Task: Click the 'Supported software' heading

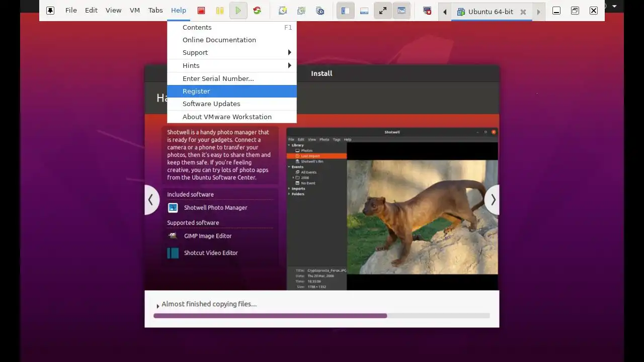Action: coord(193,223)
